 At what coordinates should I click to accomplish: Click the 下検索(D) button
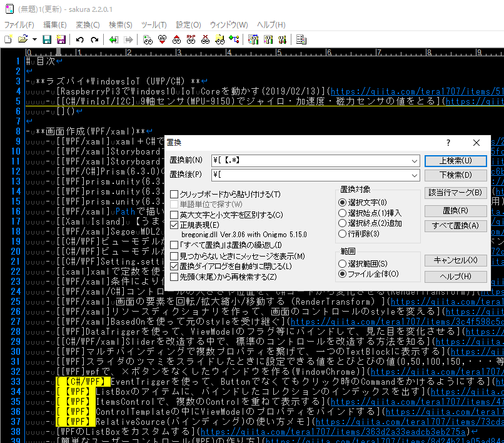tap(455, 175)
